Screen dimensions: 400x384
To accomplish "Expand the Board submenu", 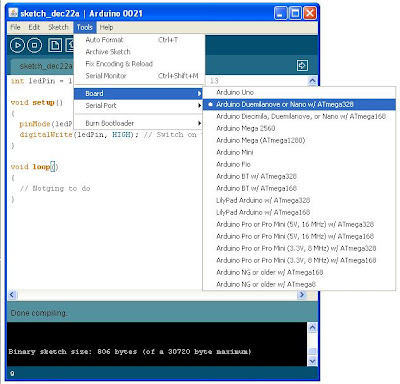I will pos(138,94).
